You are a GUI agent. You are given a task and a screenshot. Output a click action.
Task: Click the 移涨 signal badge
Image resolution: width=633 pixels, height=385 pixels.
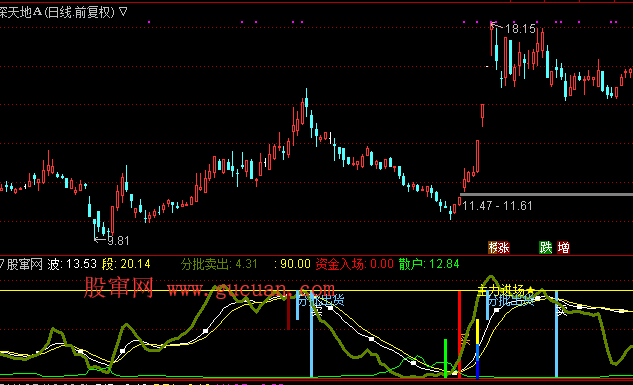[x=499, y=247]
